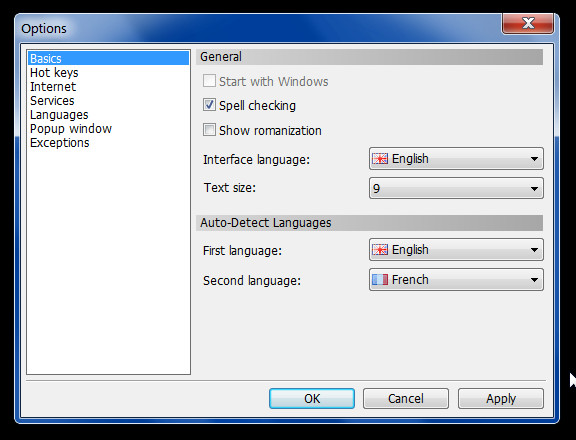
Task: Enable Show romanization checkbox
Action: [x=209, y=130]
